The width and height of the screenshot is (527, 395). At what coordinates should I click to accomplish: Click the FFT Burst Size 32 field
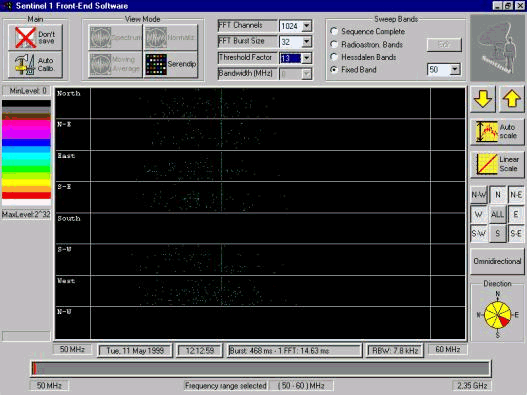click(291, 42)
